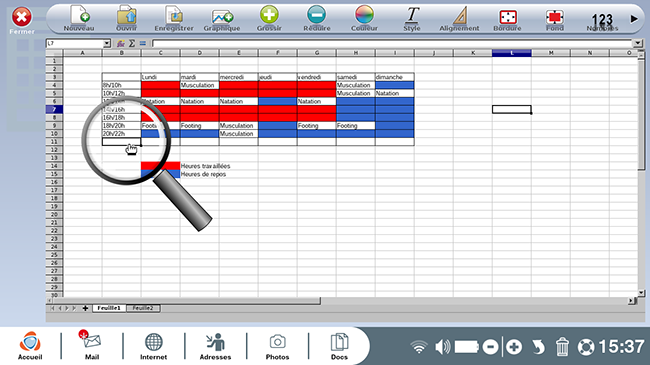Choose the Fond background fill tool
650x365 pixels.
pyautogui.click(x=555, y=18)
